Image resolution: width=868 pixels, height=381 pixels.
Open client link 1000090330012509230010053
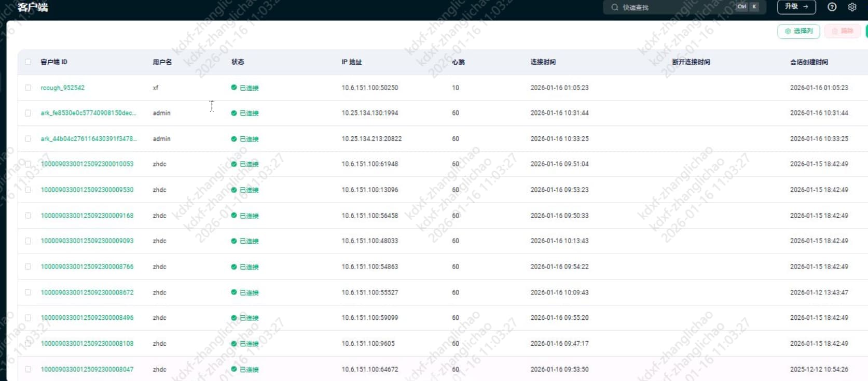click(87, 164)
